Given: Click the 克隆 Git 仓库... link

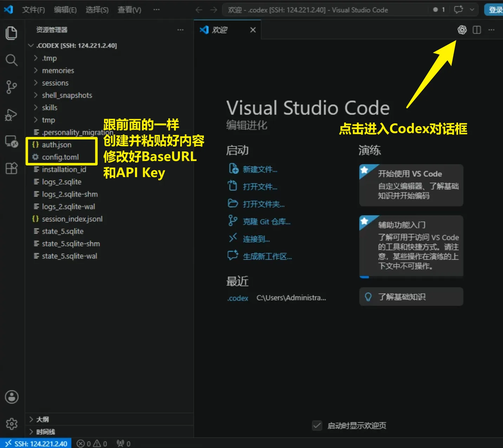Looking at the screenshot, I should pos(266,222).
